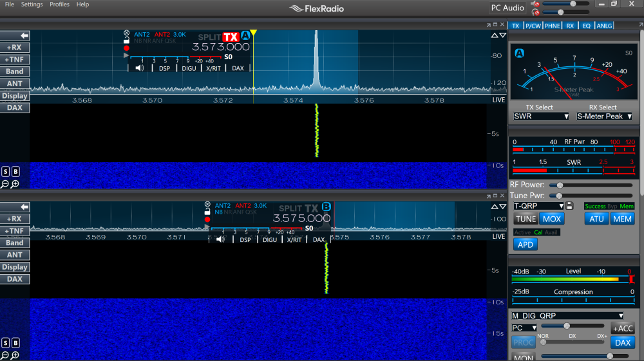Click +RX in top panadapter
The height and width of the screenshot is (361, 644).
click(x=15, y=48)
